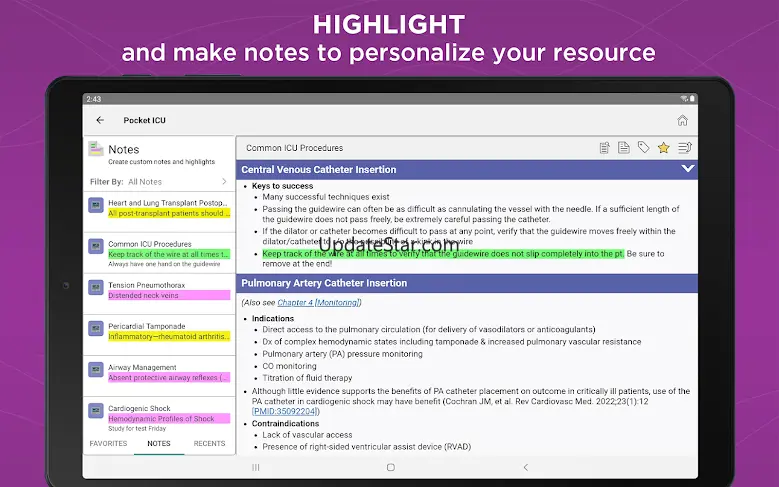Screen dimensions: 779x487
Task: Click the tag icon in toolbar
Action: [643, 148]
